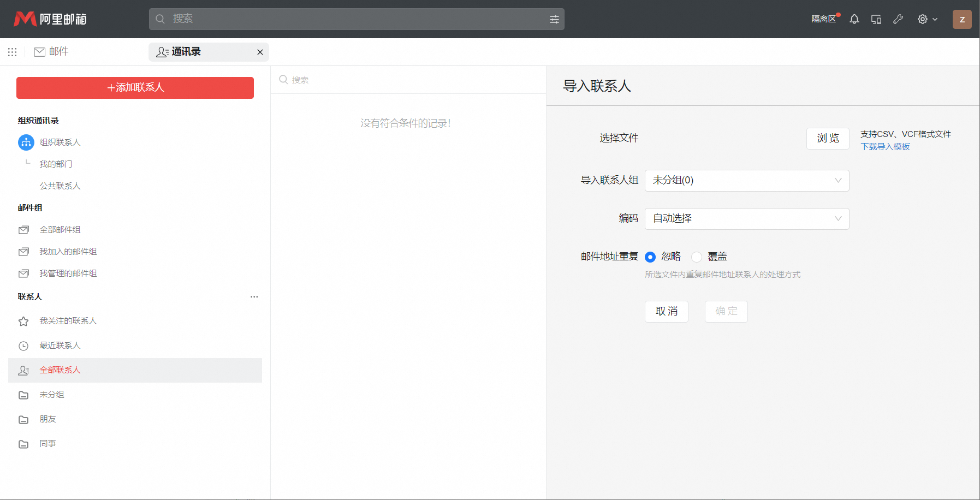Open the apps grid icon

[12, 52]
